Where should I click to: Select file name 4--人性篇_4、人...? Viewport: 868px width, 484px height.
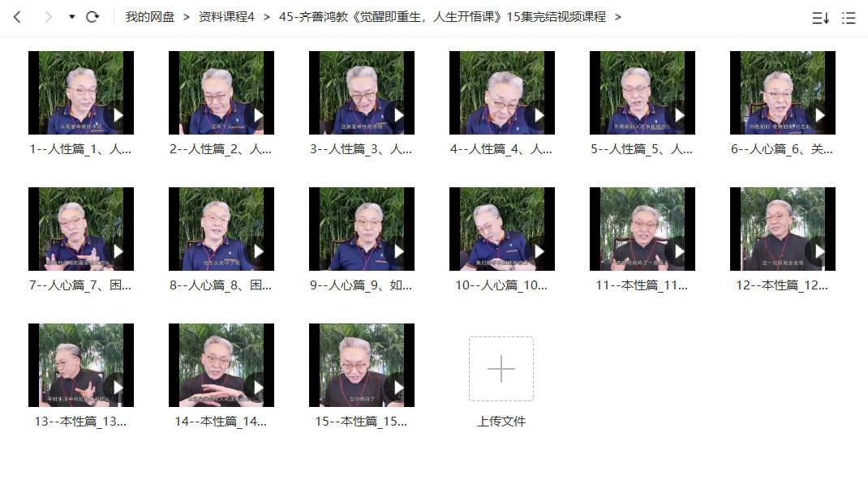coord(501,149)
